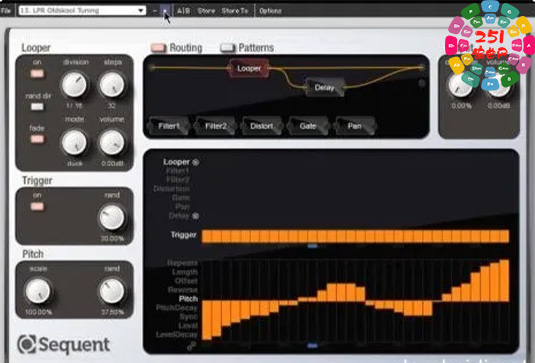Open the File menu
Image resolution: width=535 pixels, height=363 pixels.
pyautogui.click(x=6, y=11)
